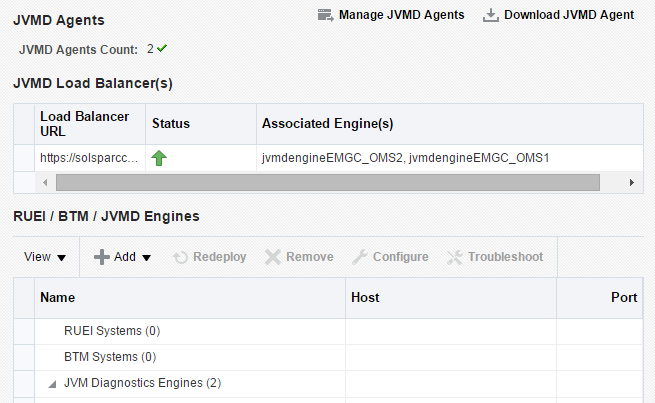Click the Redeploy button label
Image resolution: width=655 pixels, height=403 pixels.
click(x=220, y=257)
